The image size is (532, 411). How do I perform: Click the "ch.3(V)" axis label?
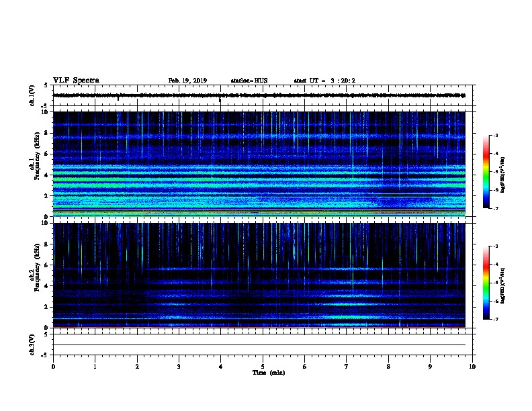click(32, 345)
